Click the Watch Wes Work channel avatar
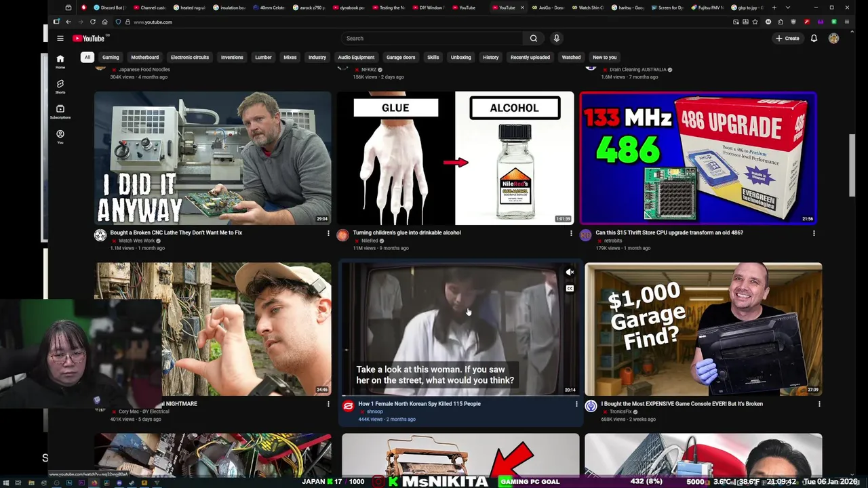The width and height of the screenshot is (868, 488). [100, 235]
